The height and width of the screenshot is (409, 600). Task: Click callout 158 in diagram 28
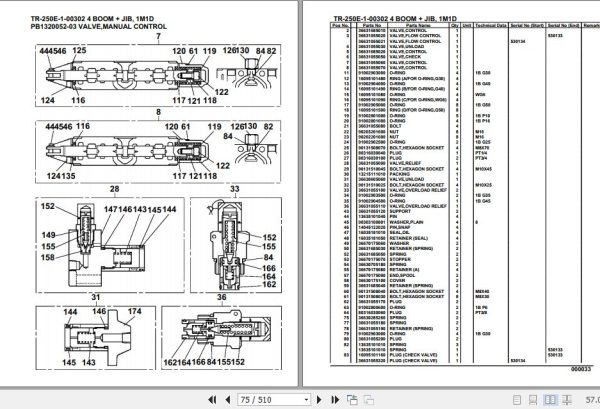pos(48,257)
